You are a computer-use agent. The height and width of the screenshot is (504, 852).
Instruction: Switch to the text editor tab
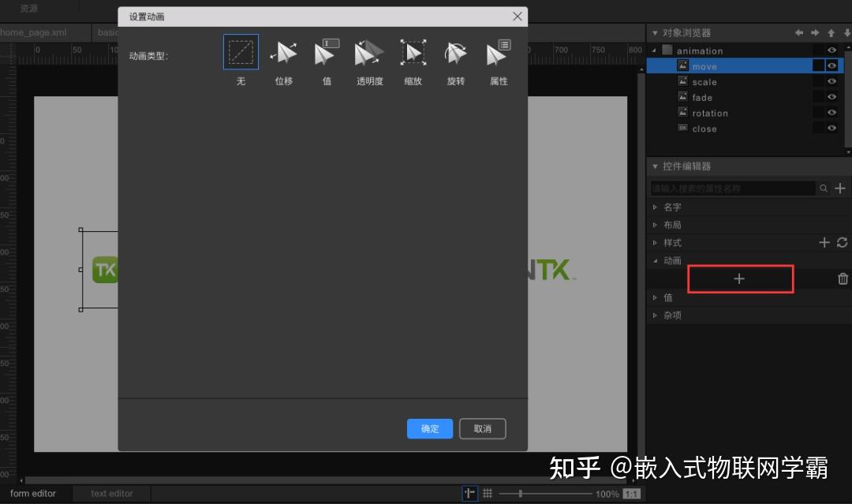point(110,493)
